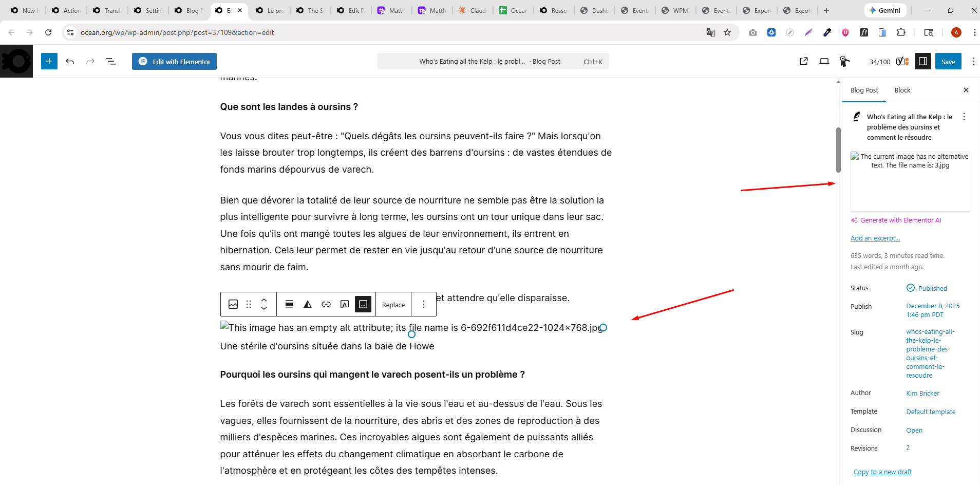This screenshot has width=980, height=485.
Task: Click Copy to a new draft
Action: click(882, 472)
